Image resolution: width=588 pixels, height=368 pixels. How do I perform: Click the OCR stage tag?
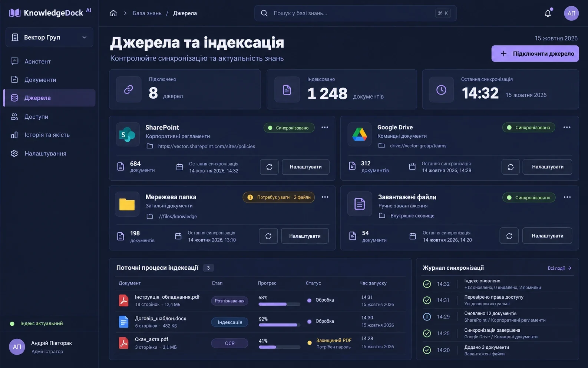coord(229,344)
